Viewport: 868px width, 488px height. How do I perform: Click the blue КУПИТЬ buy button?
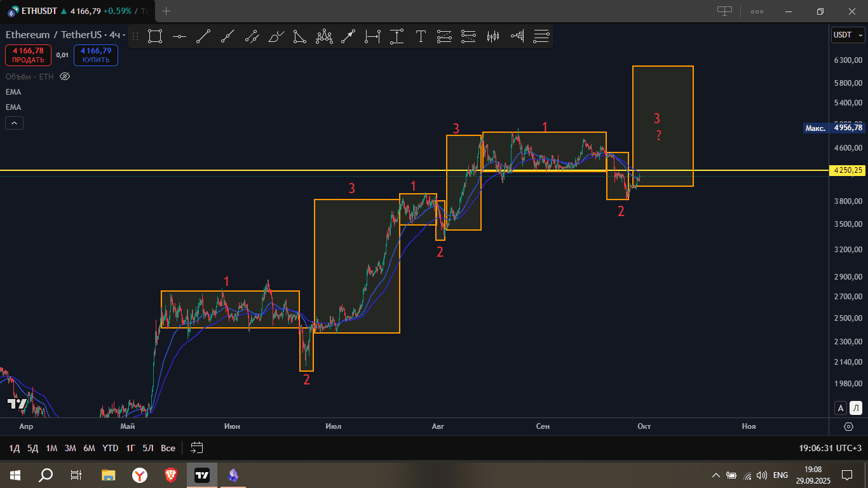(x=96, y=55)
